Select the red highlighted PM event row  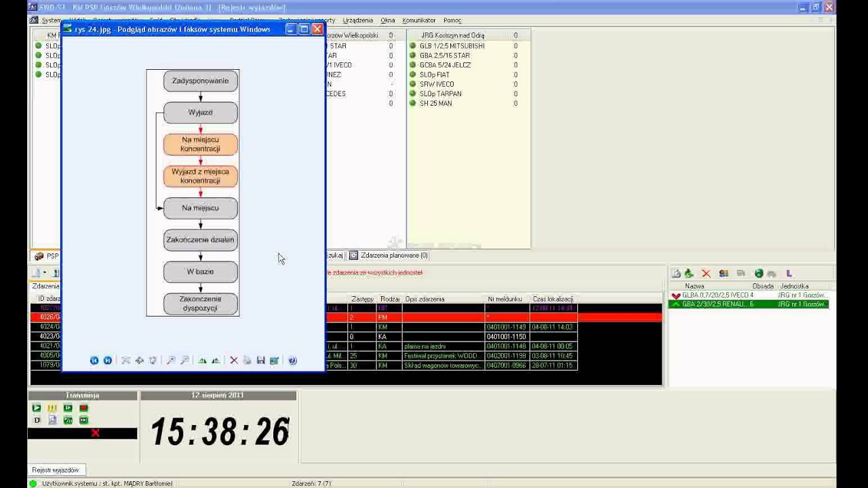(x=494, y=317)
